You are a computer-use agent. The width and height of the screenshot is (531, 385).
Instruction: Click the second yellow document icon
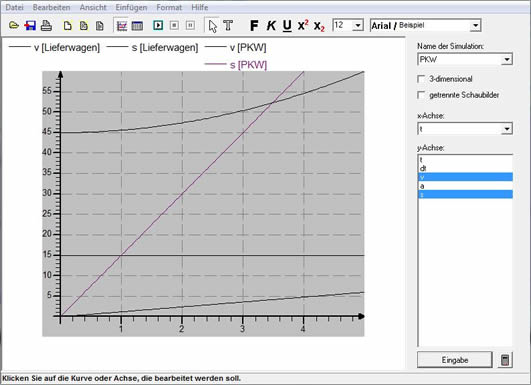pyautogui.click(x=84, y=25)
